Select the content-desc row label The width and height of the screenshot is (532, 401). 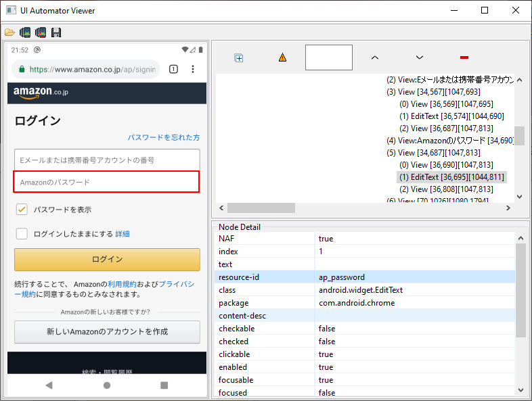tap(242, 316)
